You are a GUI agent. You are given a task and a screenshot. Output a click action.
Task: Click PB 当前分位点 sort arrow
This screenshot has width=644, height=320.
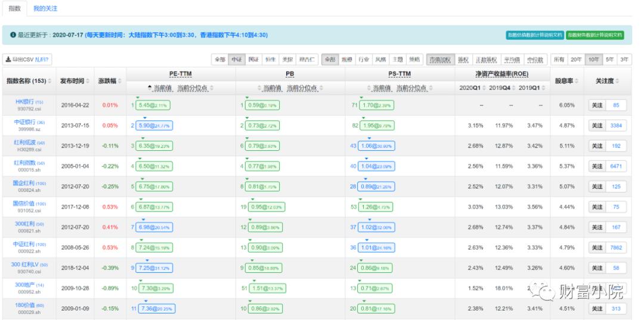[321, 89]
